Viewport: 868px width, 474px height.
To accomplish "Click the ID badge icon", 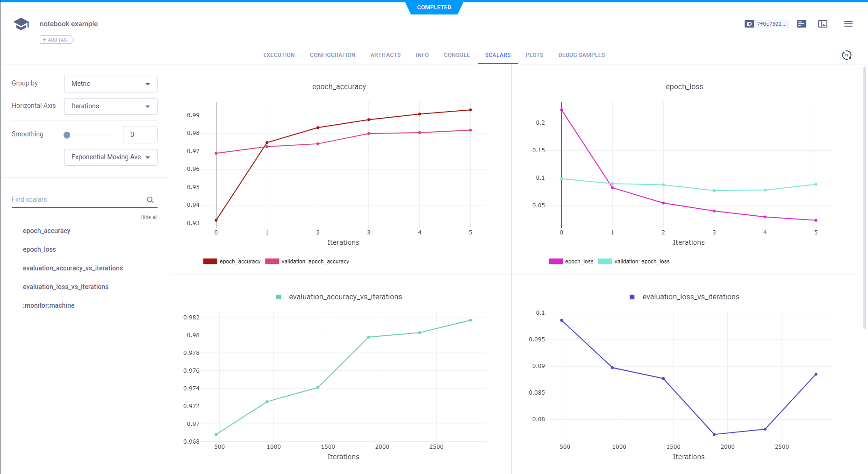I will tap(749, 24).
